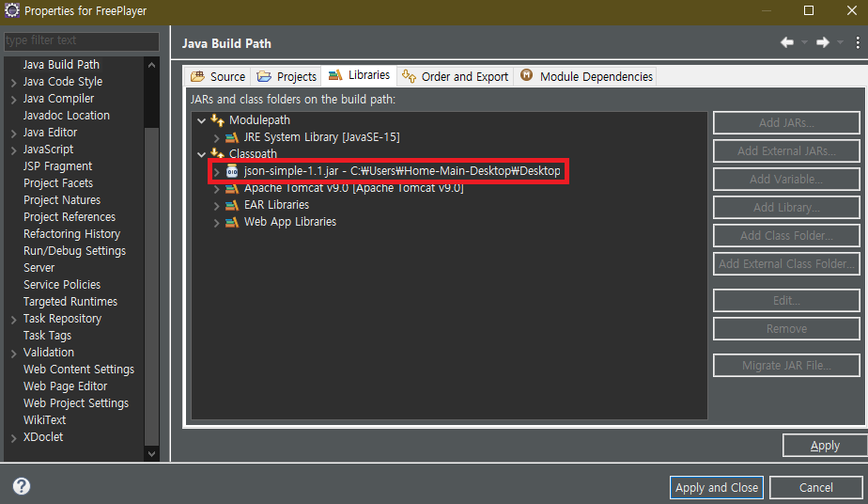868x504 pixels.
Task: Open Project Natures settings
Action: [x=62, y=200]
